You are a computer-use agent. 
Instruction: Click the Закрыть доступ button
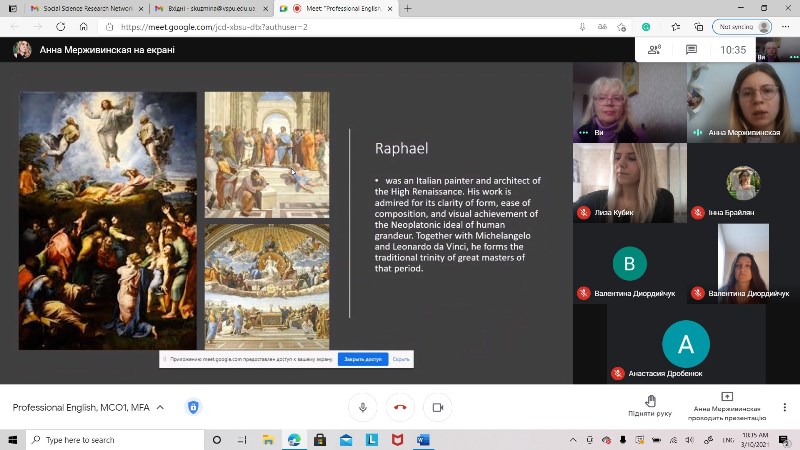tap(363, 359)
